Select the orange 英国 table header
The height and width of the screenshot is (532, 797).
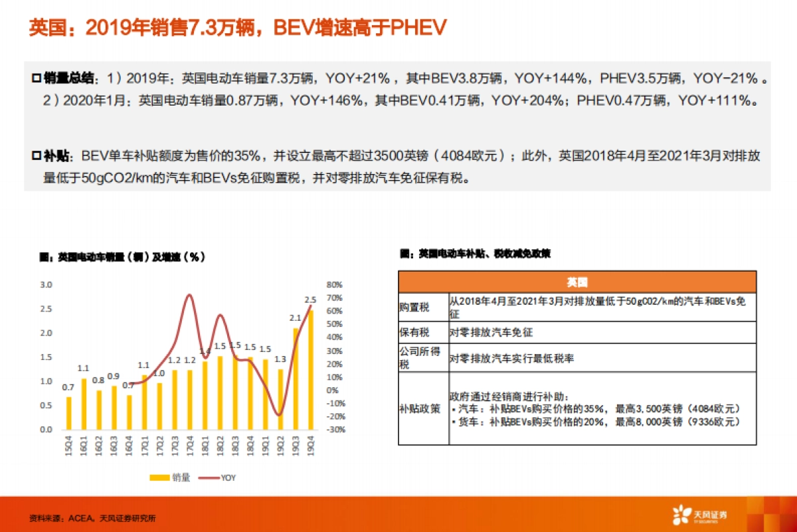point(576,282)
